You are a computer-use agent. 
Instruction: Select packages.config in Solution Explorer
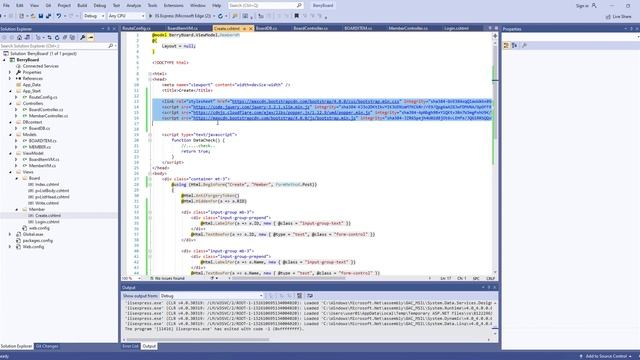38,241
